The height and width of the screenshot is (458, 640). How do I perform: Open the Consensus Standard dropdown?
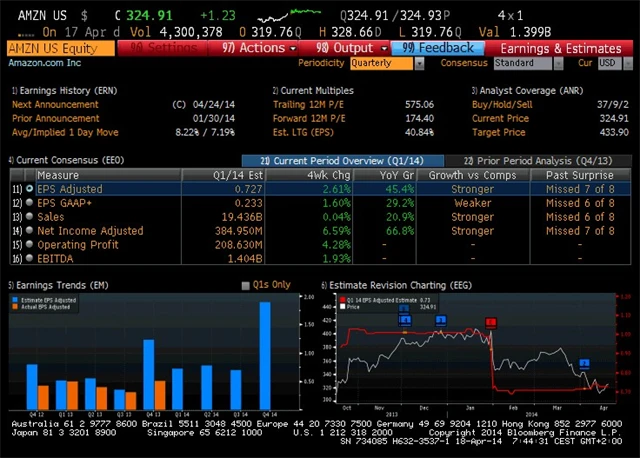[528, 63]
